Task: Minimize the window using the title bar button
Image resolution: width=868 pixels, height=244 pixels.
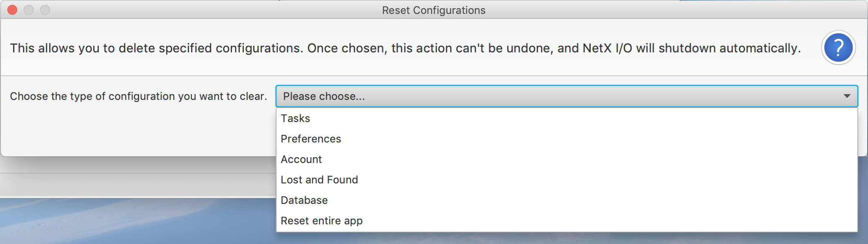Action: (x=29, y=10)
